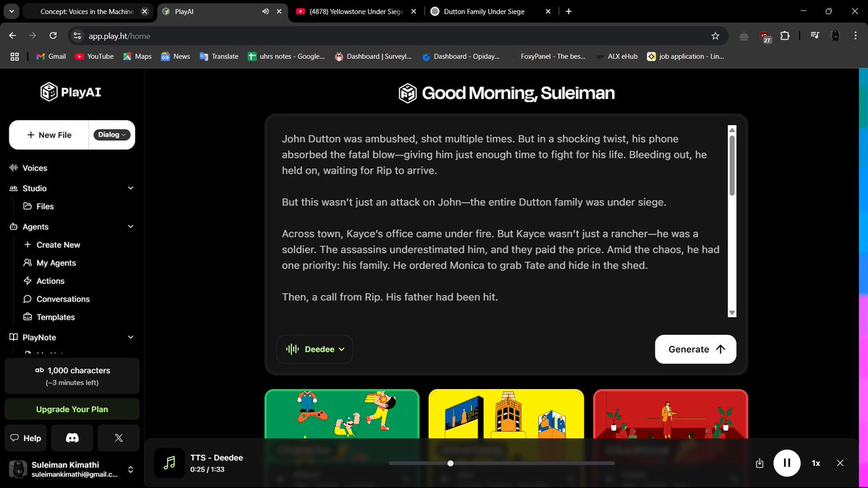Open the yellow city template card
This screenshot has height=488, width=868.
(x=506, y=414)
